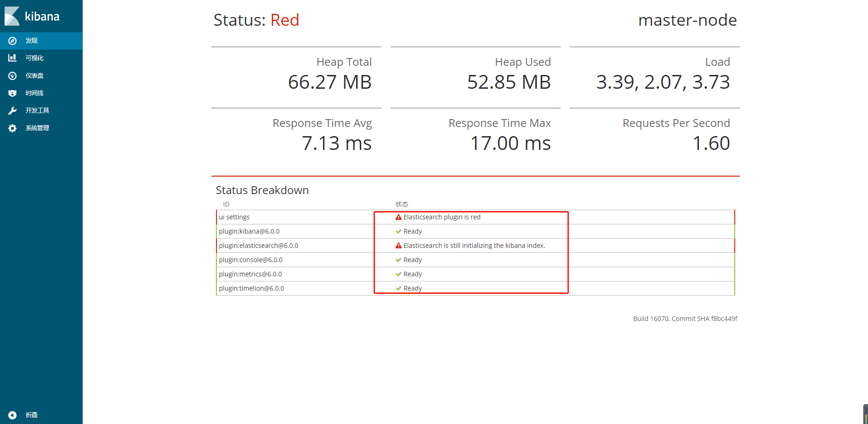The width and height of the screenshot is (868, 424).
Task: Click the 'master-node' server name
Action: click(687, 20)
